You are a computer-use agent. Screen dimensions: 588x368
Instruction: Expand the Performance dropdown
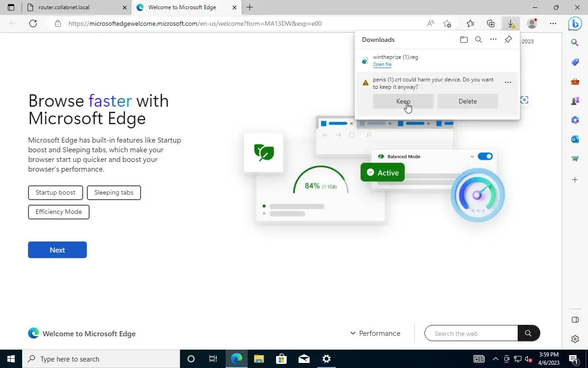click(x=375, y=333)
